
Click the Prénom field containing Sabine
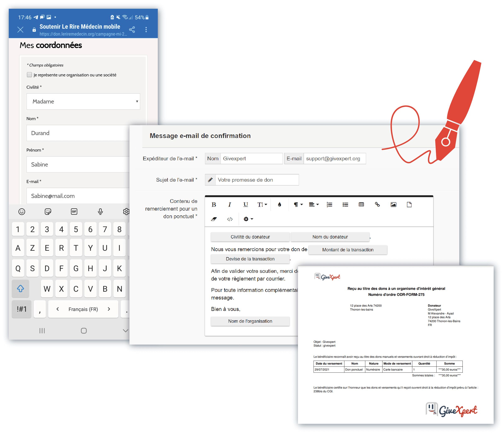pos(78,164)
